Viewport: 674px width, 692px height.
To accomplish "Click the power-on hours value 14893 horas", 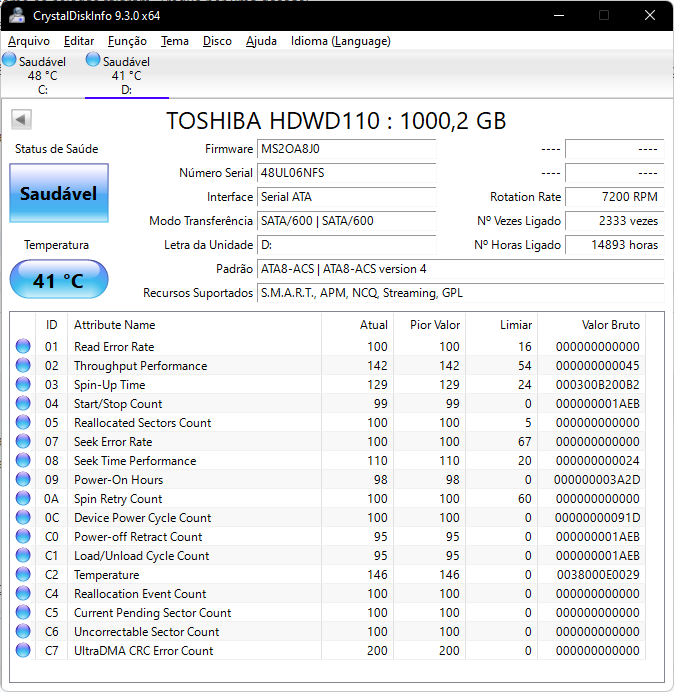I will (614, 244).
